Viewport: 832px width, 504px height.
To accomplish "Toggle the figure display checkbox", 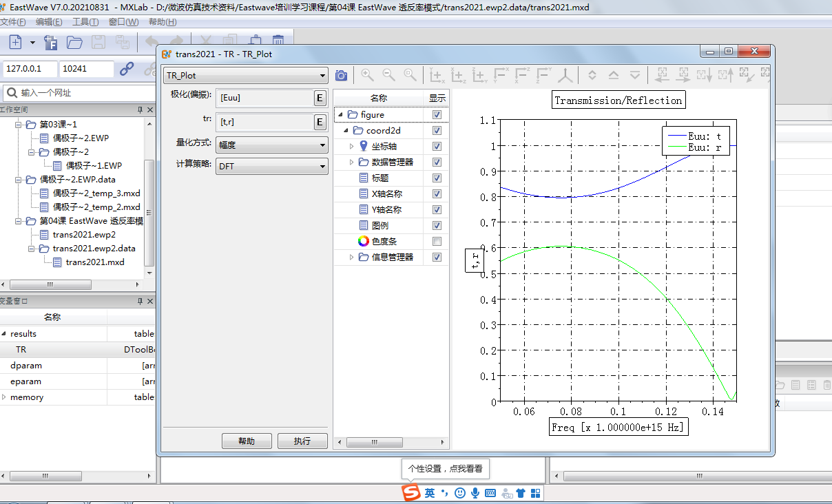I will coord(437,115).
